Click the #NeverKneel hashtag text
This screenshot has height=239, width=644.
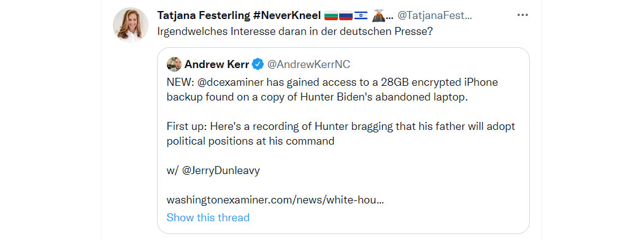coord(286,15)
